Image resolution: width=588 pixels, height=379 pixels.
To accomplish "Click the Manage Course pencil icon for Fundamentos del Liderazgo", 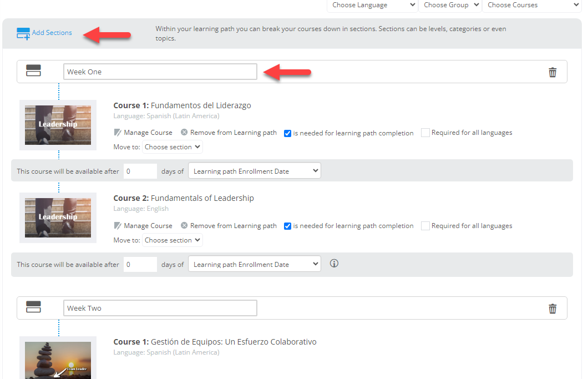I will pos(117,133).
